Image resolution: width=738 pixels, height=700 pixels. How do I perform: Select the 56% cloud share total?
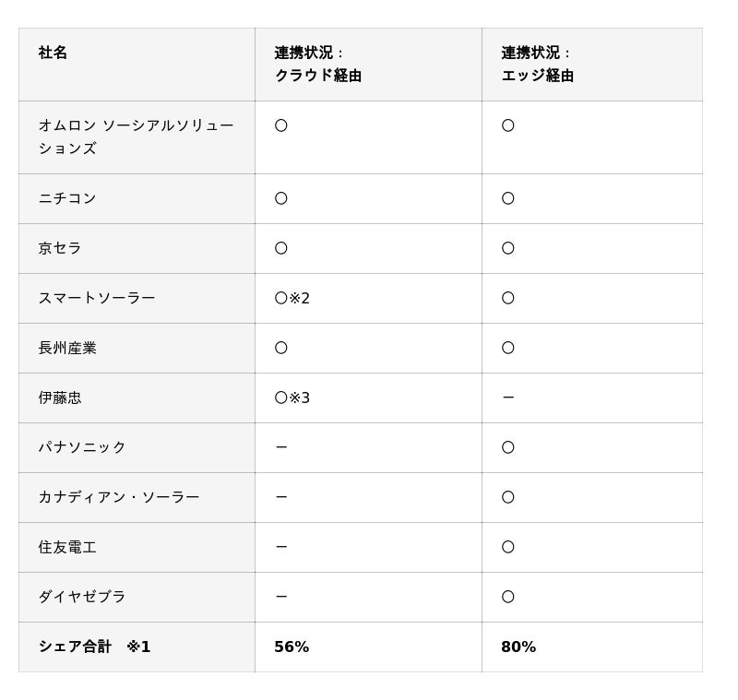pyautogui.click(x=292, y=647)
